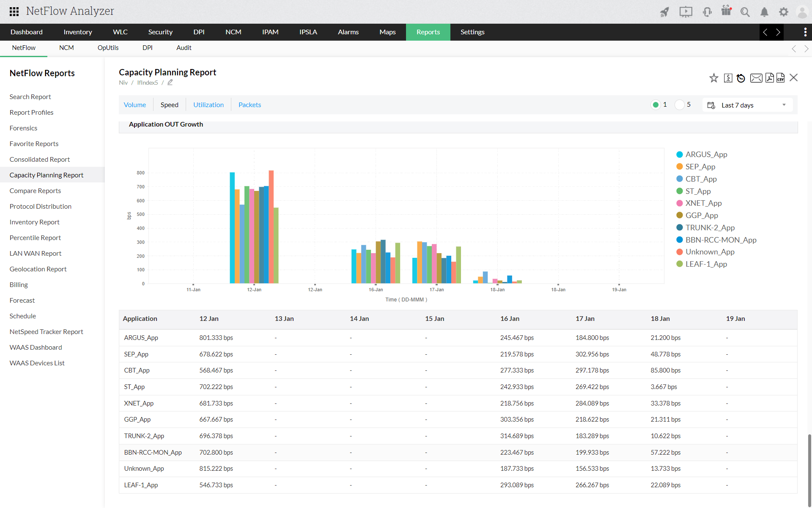Export report as PDF
This screenshot has height=508, width=812.
coord(769,78)
